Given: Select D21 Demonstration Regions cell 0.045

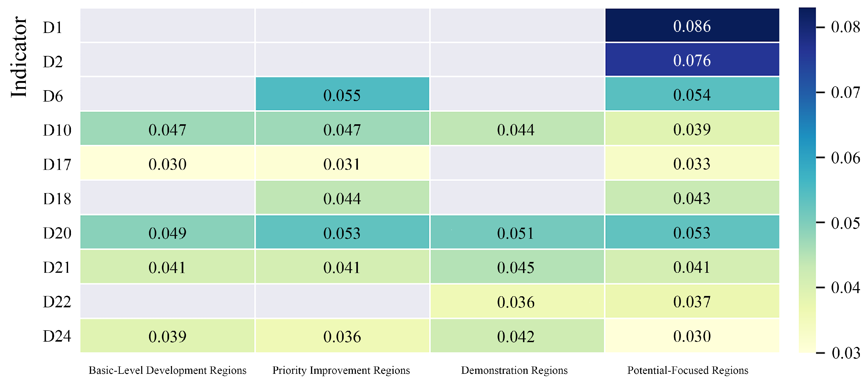Looking at the screenshot, I should 516,267.
